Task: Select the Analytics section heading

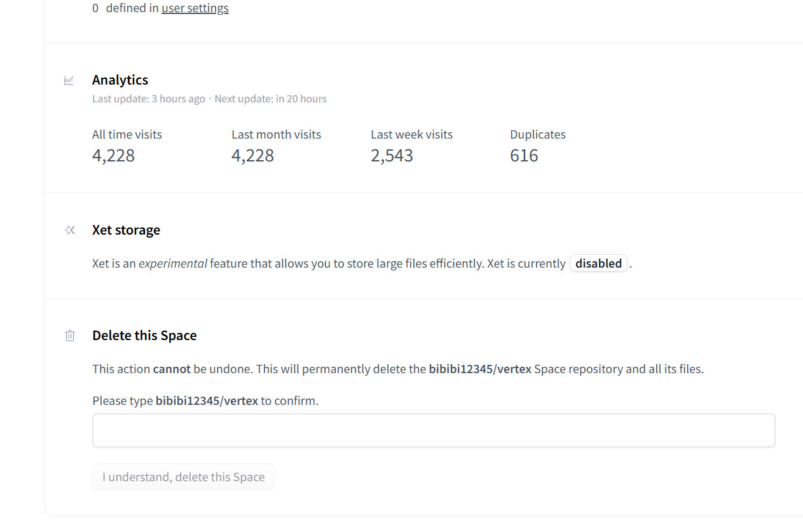Action: click(120, 80)
